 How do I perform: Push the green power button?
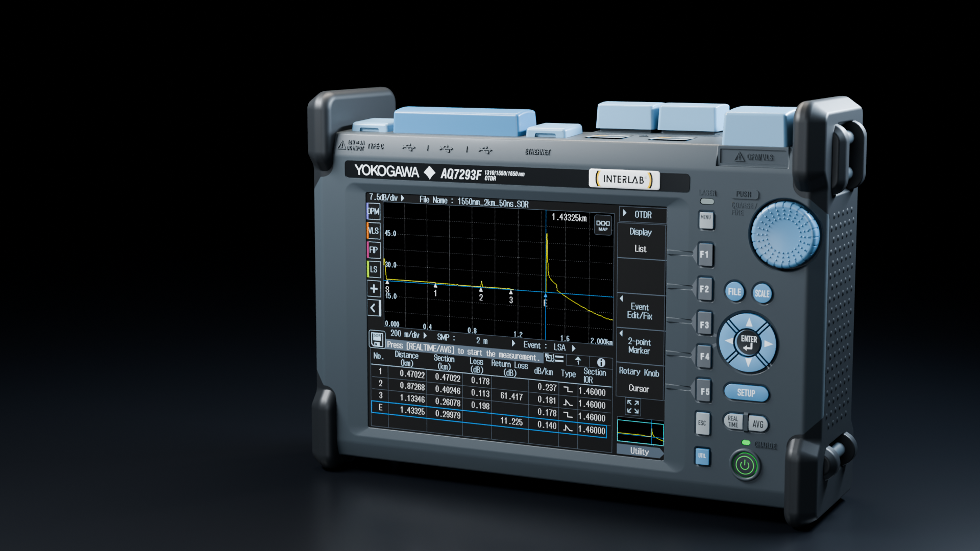tap(745, 465)
